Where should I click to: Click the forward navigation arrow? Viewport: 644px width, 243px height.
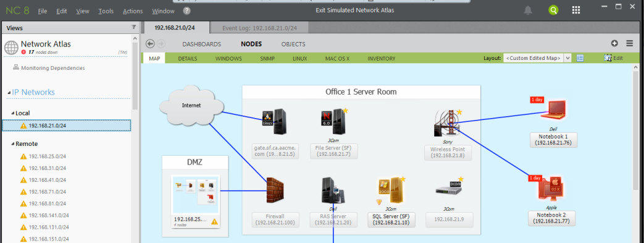(161, 43)
